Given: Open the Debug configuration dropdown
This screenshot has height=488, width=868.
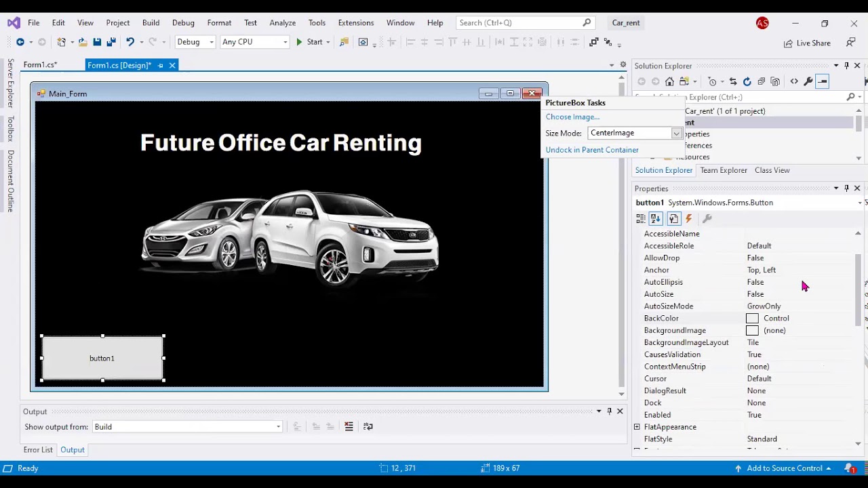Looking at the screenshot, I should click(211, 42).
